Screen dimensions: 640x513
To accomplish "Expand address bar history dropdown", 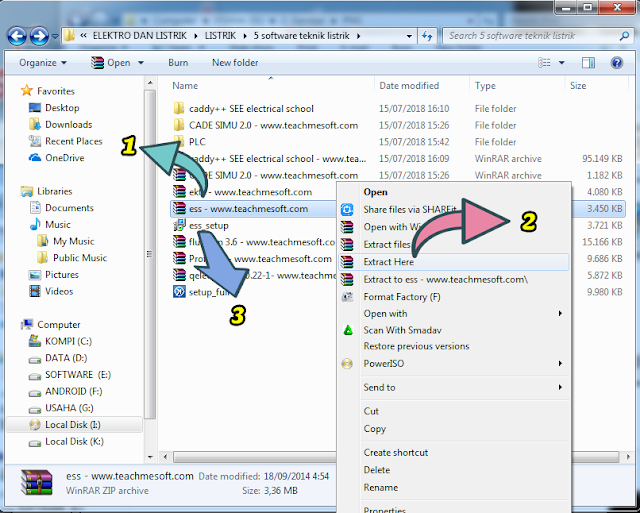I will pos(409,36).
